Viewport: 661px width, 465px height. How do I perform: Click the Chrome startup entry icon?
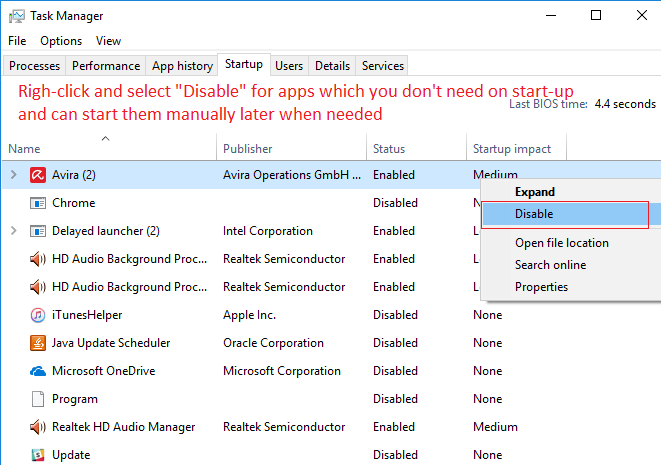pyautogui.click(x=38, y=203)
